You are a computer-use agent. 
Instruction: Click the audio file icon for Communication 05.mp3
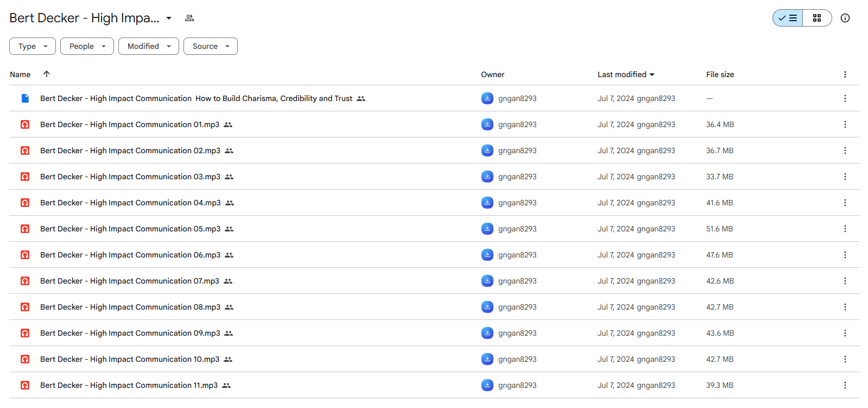25,229
